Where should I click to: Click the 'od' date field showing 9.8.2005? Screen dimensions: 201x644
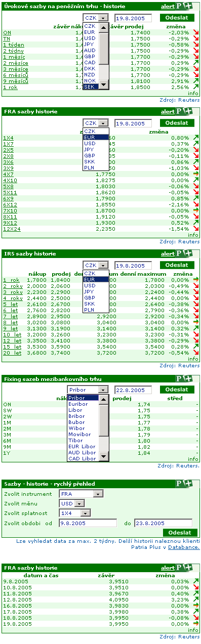tap(88, 523)
